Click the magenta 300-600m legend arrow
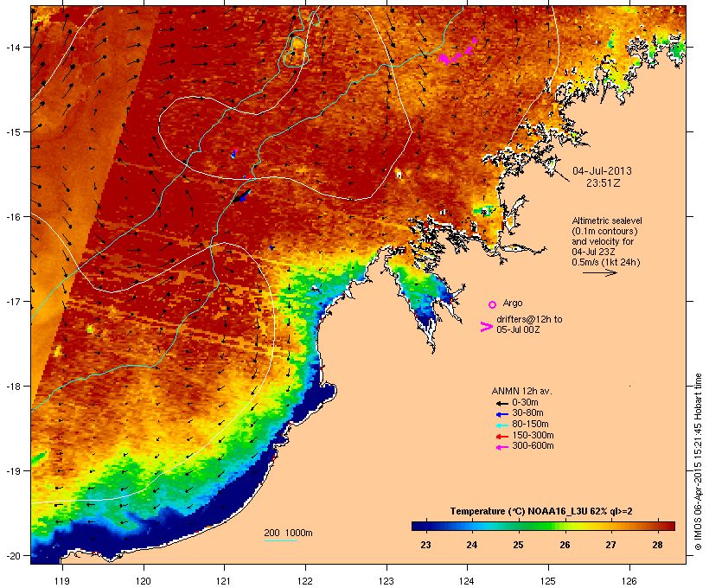Screen dimensions: 709x588 pos(502,447)
